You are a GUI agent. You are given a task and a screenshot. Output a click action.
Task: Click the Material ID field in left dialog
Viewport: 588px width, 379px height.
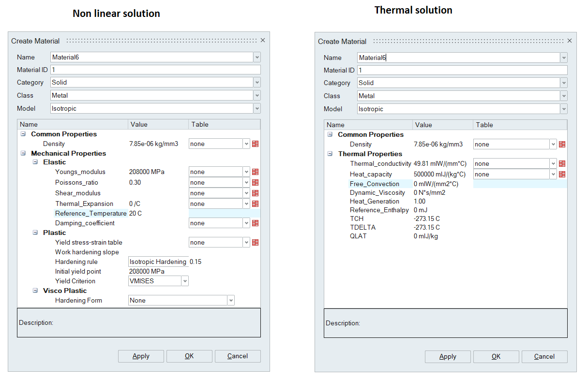(x=155, y=70)
